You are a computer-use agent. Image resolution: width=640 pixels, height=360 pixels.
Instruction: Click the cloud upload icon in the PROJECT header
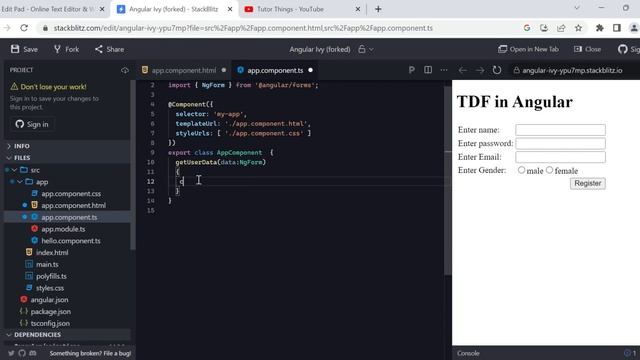[125, 70]
